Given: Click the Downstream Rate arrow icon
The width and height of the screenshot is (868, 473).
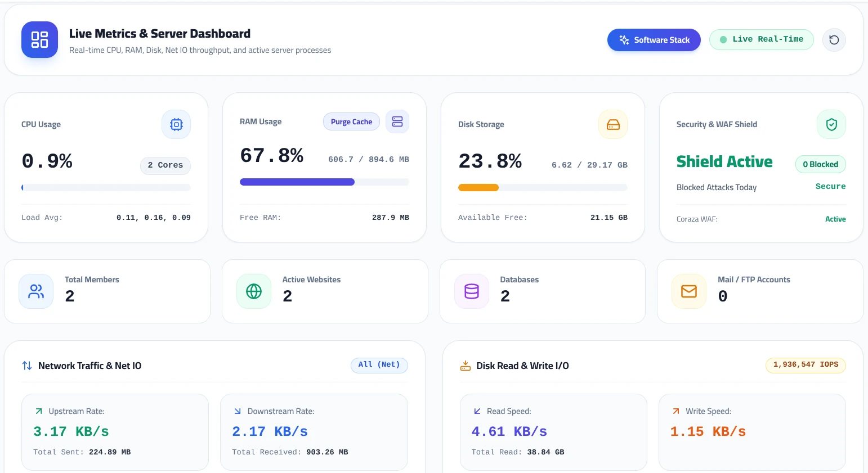Looking at the screenshot, I should [x=238, y=411].
